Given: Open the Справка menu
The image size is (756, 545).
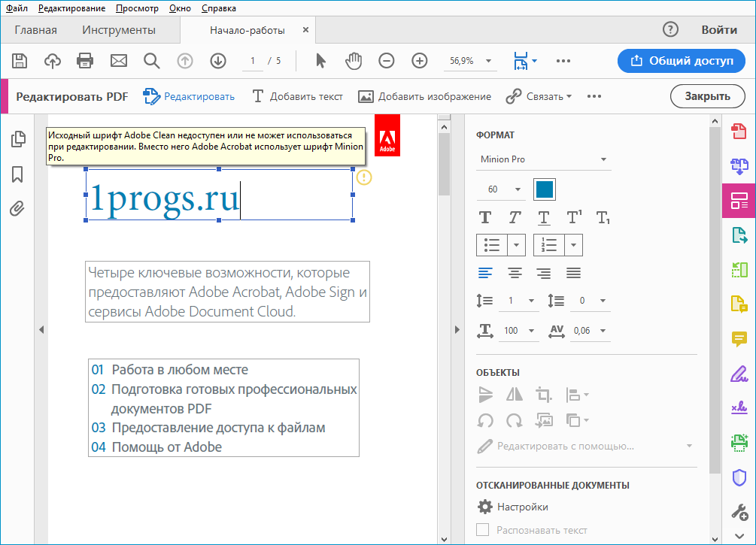Looking at the screenshot, I should (219, 8).
